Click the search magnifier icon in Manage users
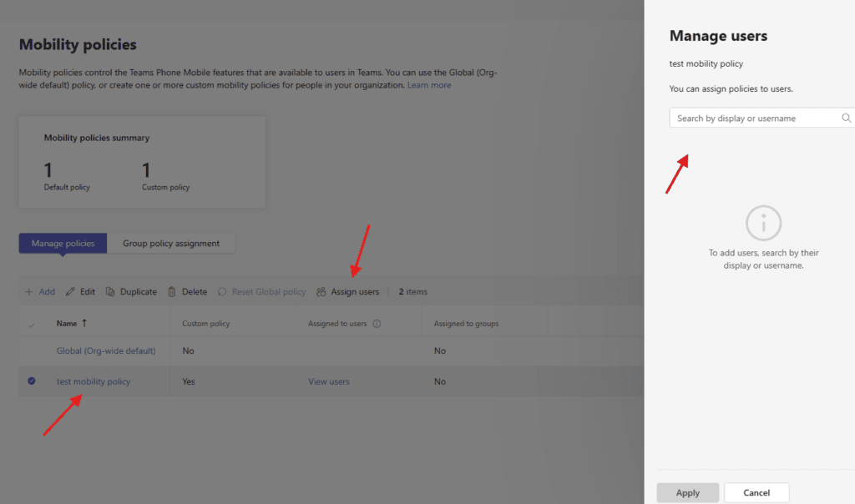855x504 pixels. pyautogui.click(x=846, y=118)
